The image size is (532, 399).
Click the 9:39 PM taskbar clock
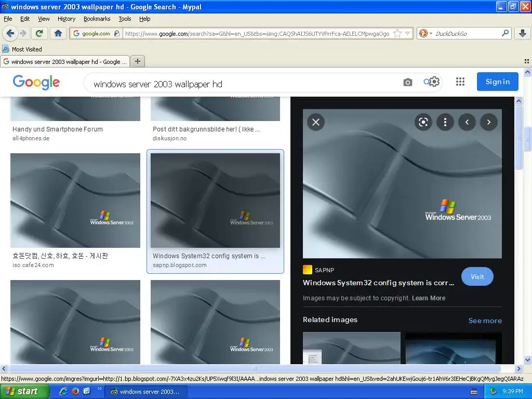[513, 391]
